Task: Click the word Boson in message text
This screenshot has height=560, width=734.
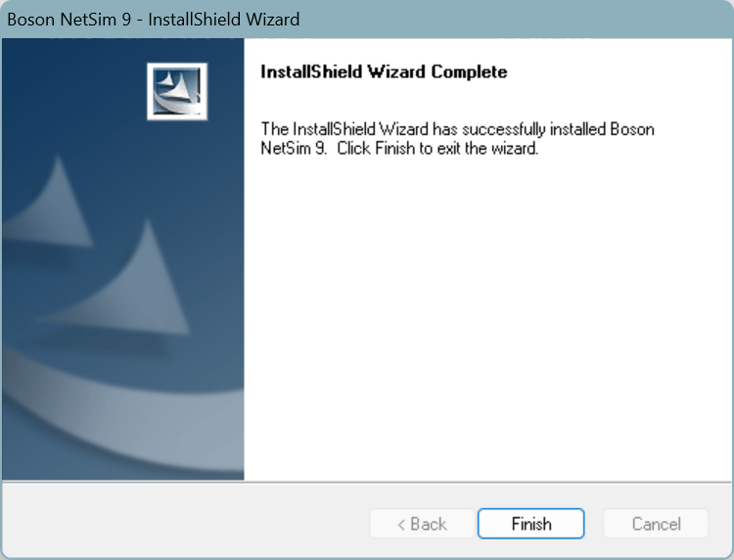Action: 632,129
